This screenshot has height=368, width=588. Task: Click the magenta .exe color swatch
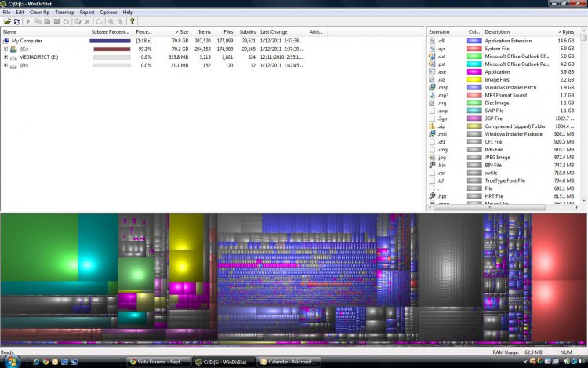point(474,71)
